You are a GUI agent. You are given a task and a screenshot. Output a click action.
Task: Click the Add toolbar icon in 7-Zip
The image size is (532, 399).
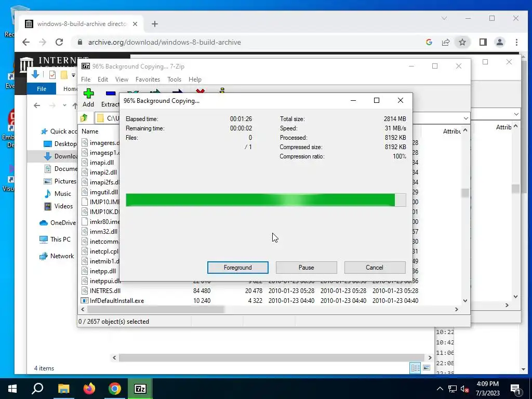coord(88,98)
